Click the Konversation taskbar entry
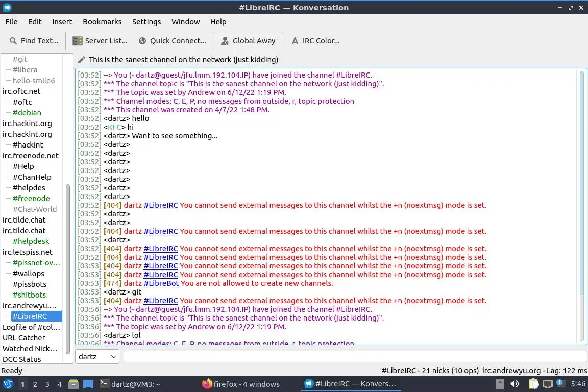The width and height of the screenshot is (588, 392). (x=351, y=384)
